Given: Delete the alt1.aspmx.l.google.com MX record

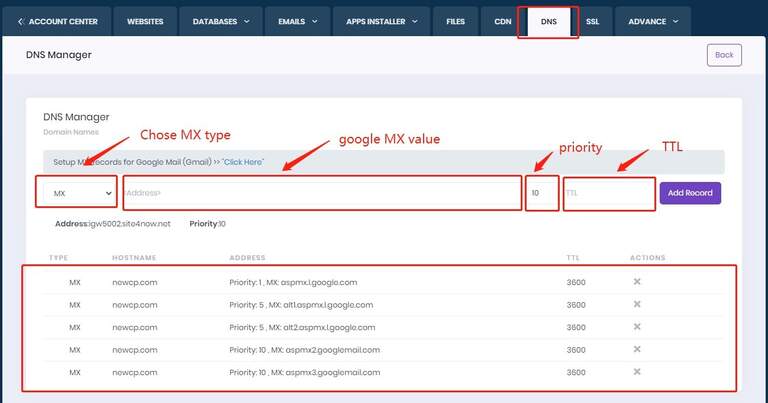Looking at the screenshot, I should 637,304.
